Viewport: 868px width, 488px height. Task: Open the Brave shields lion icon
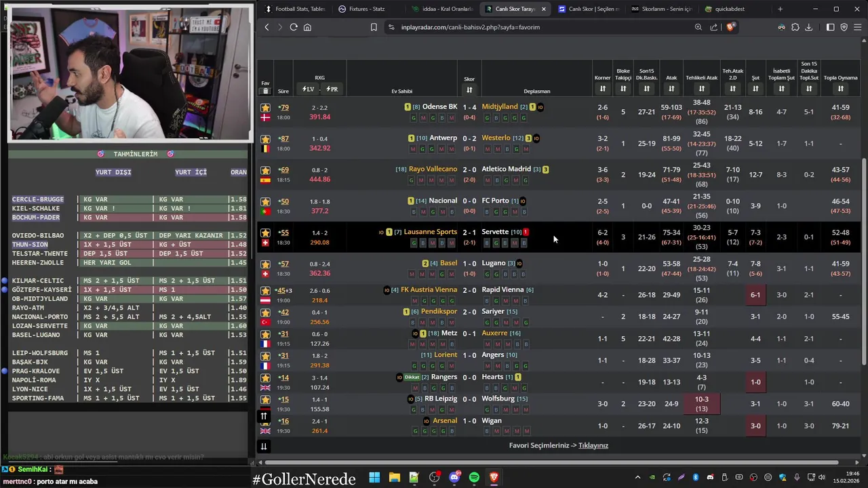[730, 27]
